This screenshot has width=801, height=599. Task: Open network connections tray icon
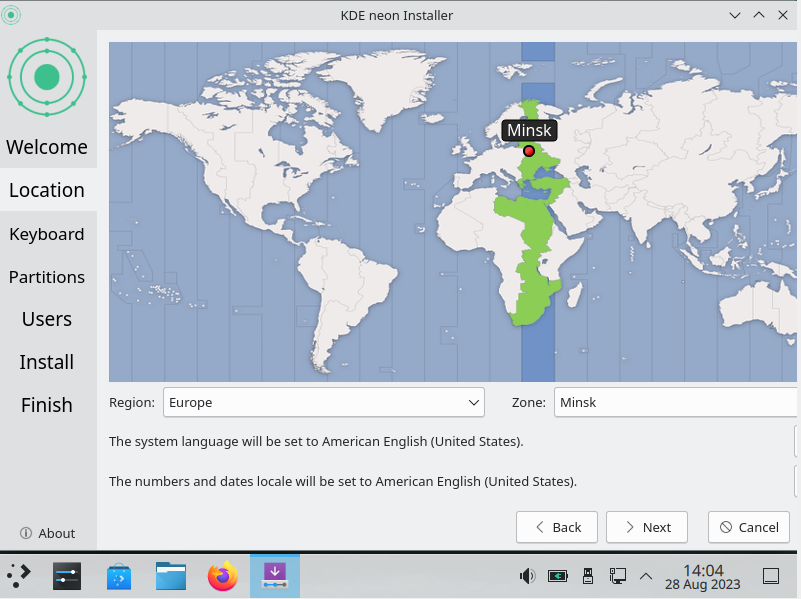[618, 577]
